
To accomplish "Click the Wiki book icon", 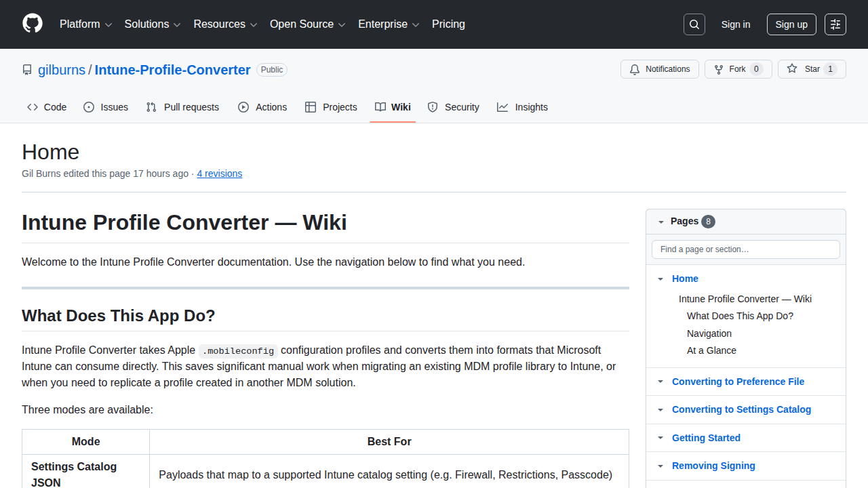I will 380,107.
